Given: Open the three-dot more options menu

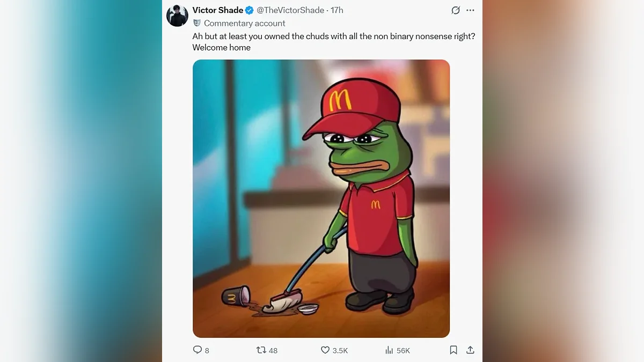Looking at the screenshot, I should [x=470, y=10].
